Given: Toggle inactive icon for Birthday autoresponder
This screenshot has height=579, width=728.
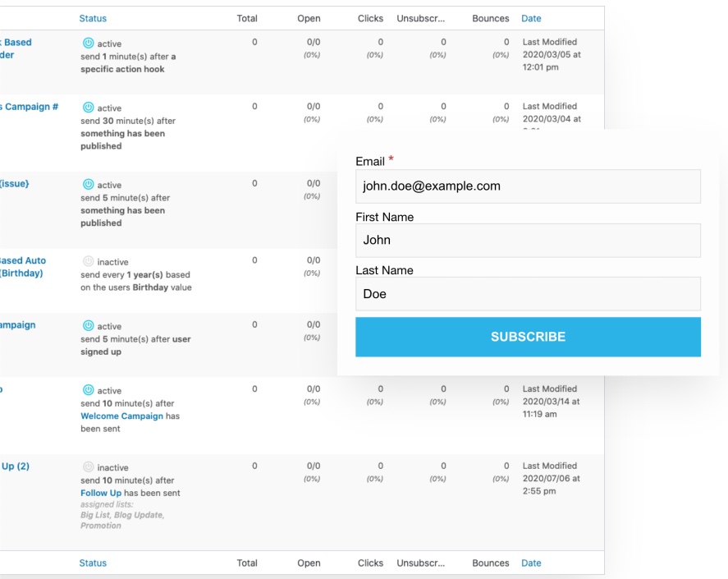Looking at the screenshot, I should pos(88,262).
